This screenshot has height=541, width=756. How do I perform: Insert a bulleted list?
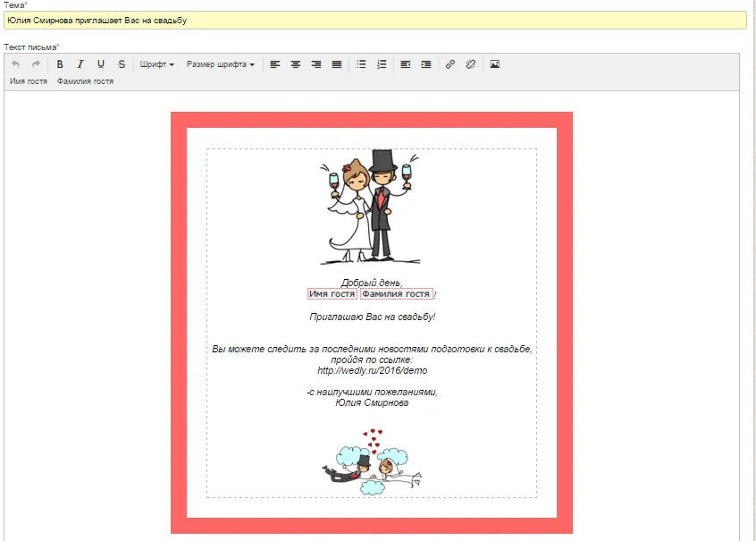click(361, 64)
